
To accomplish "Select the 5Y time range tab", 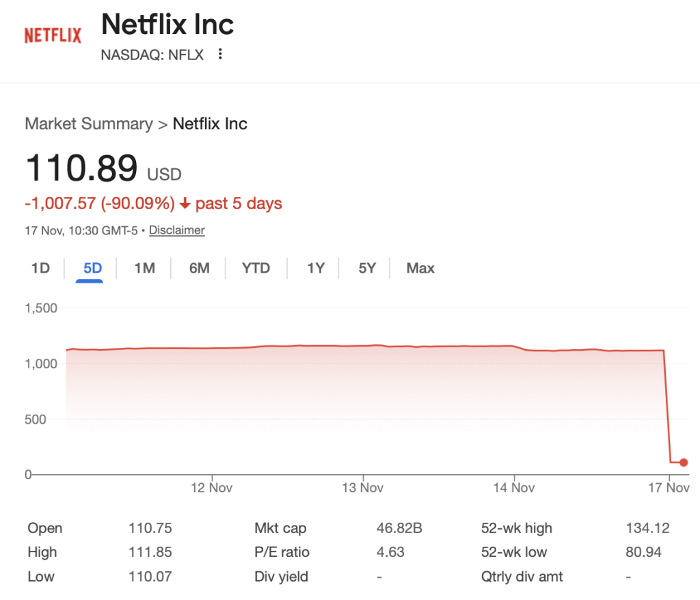I will (367, 268).
